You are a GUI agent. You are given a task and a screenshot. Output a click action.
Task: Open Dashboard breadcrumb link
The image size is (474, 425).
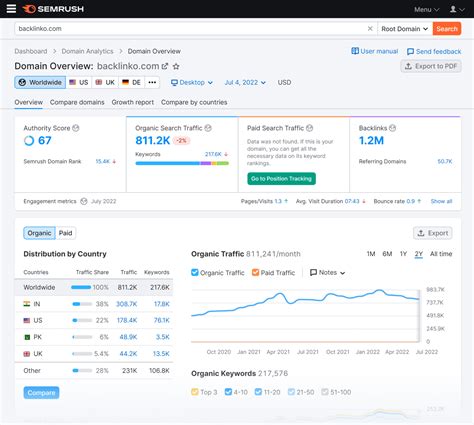point(31,51)
